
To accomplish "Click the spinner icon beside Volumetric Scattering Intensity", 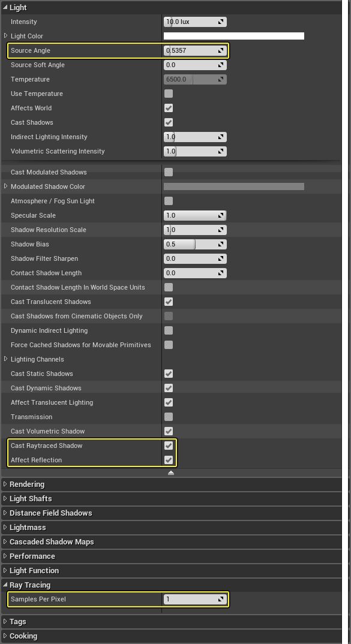I will click(x=220, y=151).
